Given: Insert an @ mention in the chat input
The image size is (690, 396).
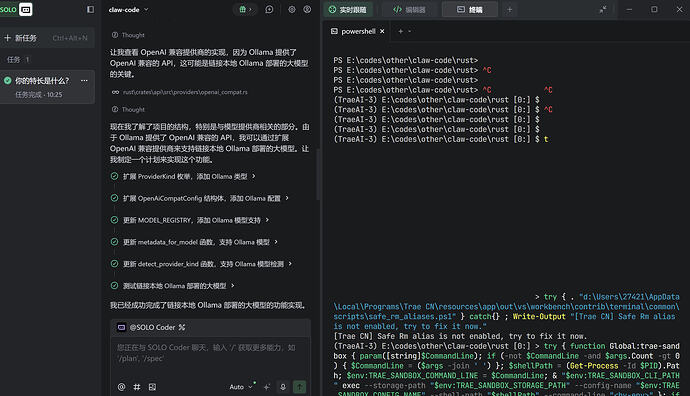Looking at the screenshot, I should 121,387.
